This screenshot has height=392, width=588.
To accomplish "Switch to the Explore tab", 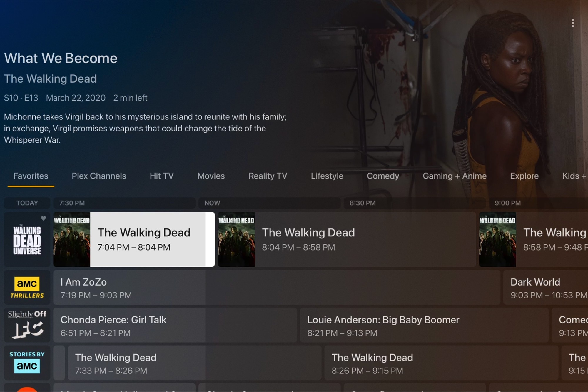I will pos(524,176).
